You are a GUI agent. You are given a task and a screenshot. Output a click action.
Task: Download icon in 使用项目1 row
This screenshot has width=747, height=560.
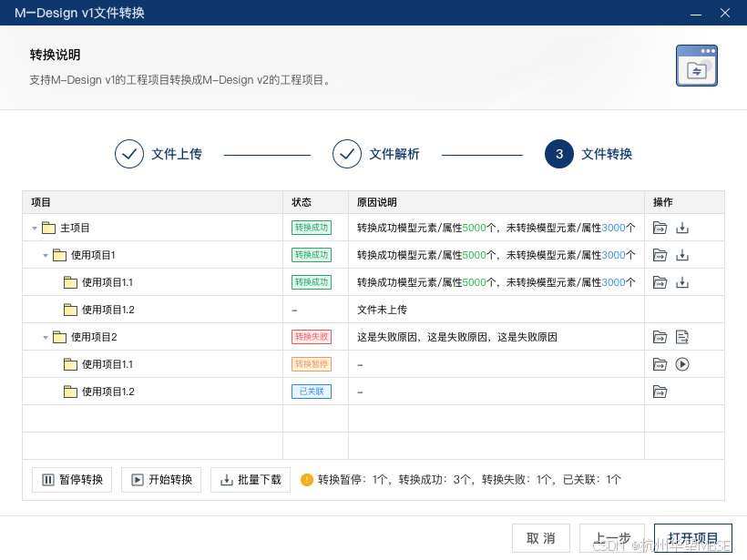682,255
